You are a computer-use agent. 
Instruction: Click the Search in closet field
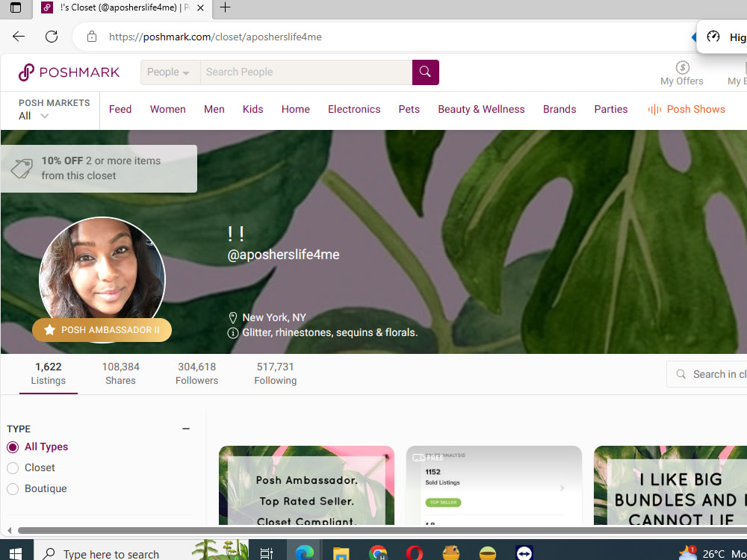point(707,374)
